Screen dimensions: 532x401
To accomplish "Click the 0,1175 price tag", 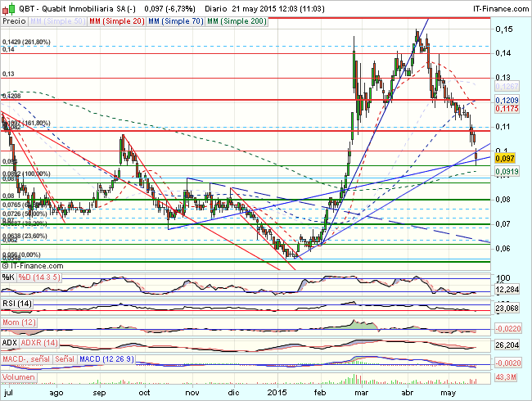I will 507,109.
